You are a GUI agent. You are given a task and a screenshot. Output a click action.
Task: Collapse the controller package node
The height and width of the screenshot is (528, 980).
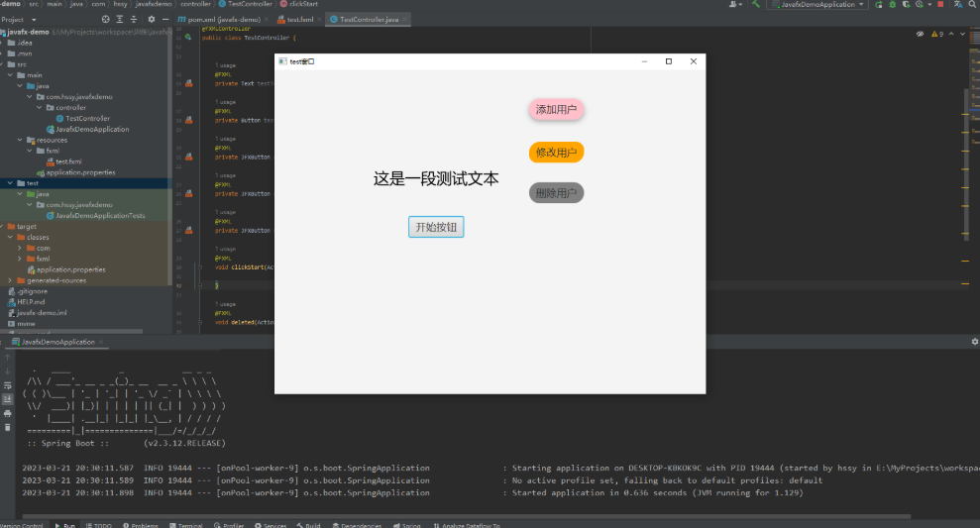40,107
